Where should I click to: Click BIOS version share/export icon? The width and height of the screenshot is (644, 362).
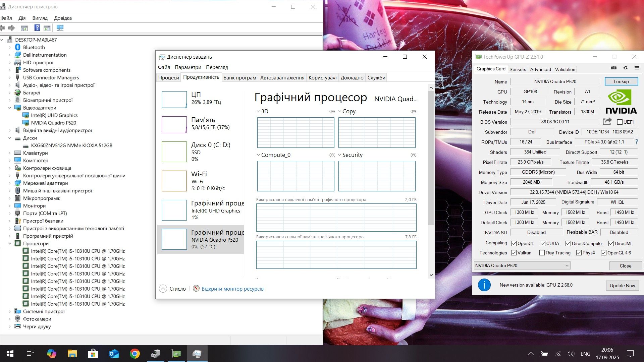(607, 121)
